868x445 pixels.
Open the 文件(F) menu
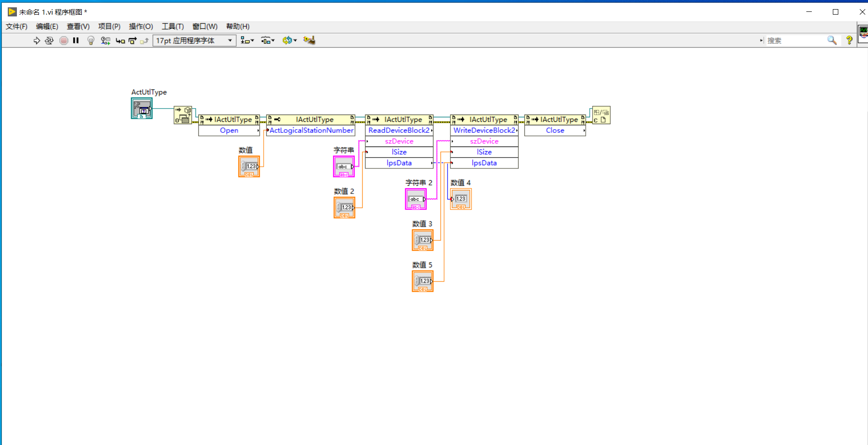pyautogui.click(x=16, y=26)
